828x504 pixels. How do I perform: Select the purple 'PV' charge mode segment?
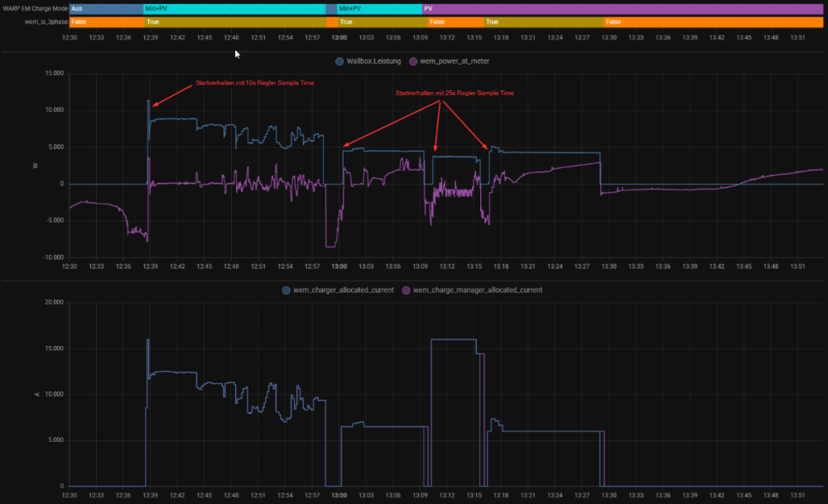point(621,8)
